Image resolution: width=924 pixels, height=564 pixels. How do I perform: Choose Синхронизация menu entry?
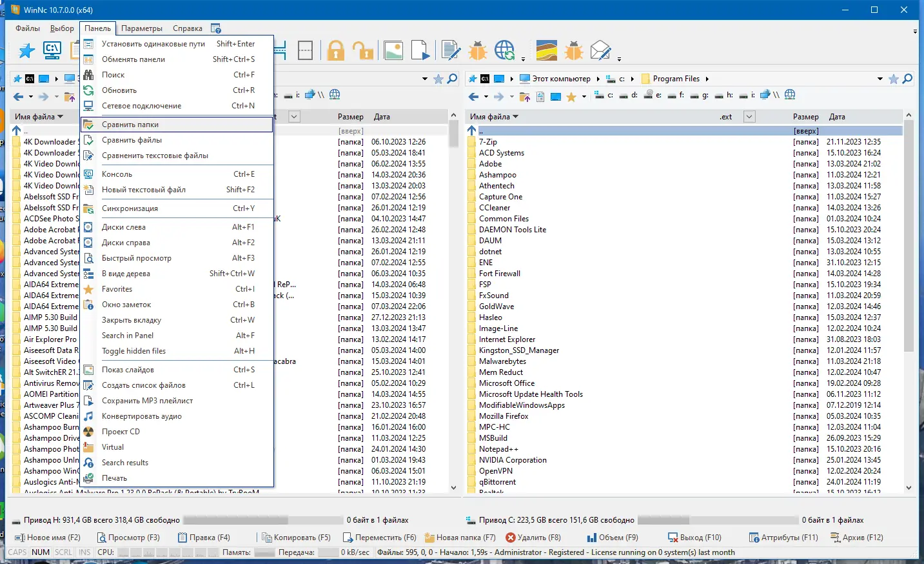(177, 208)
